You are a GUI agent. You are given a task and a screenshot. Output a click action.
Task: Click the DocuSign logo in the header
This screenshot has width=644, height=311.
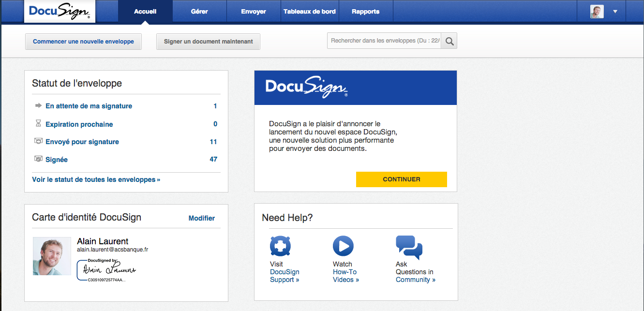coord(60,12)
